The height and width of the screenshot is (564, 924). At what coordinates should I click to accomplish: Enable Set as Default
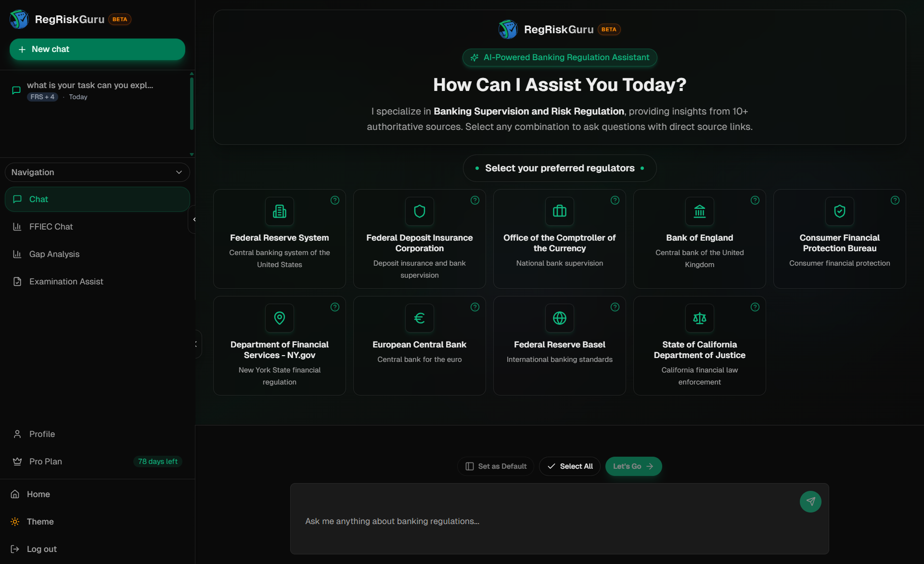point(495,466)
